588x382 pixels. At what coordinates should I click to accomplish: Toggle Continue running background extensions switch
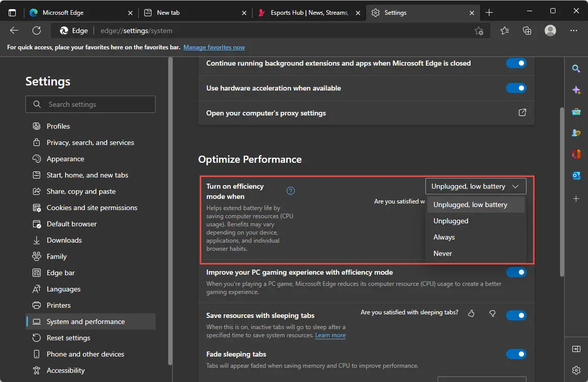516,63
